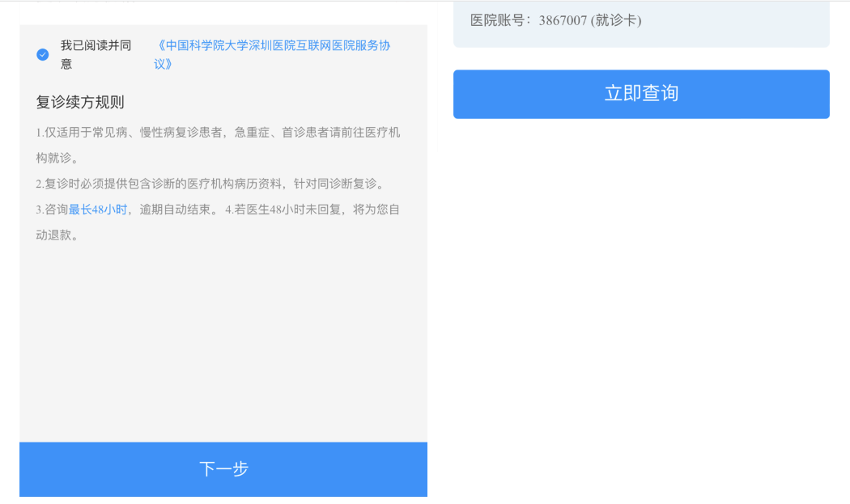Open the 中国科学院大学深圳医院互联网医院服务协议 link
Viewport: 850px width, 504px height.
click(274, 46)
